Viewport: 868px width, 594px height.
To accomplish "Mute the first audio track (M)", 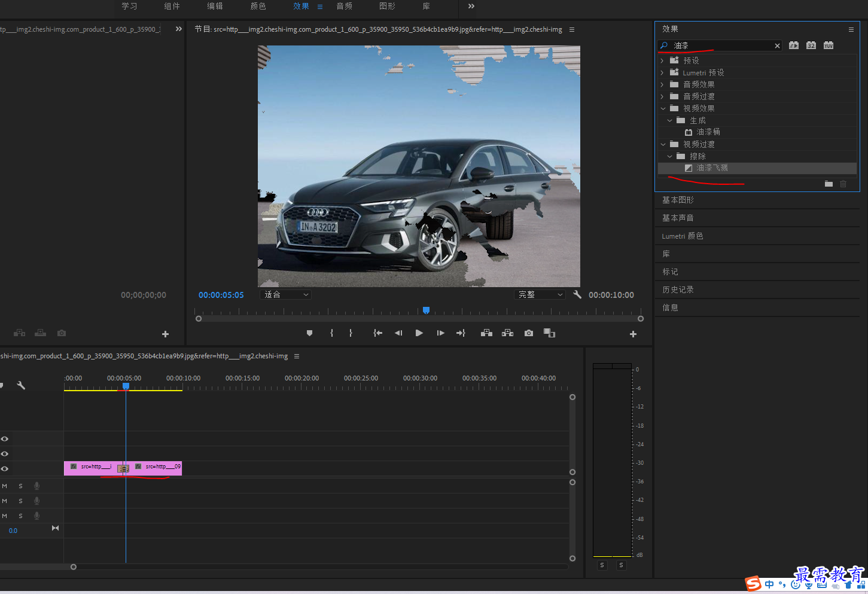I will (x=5, y=486).
